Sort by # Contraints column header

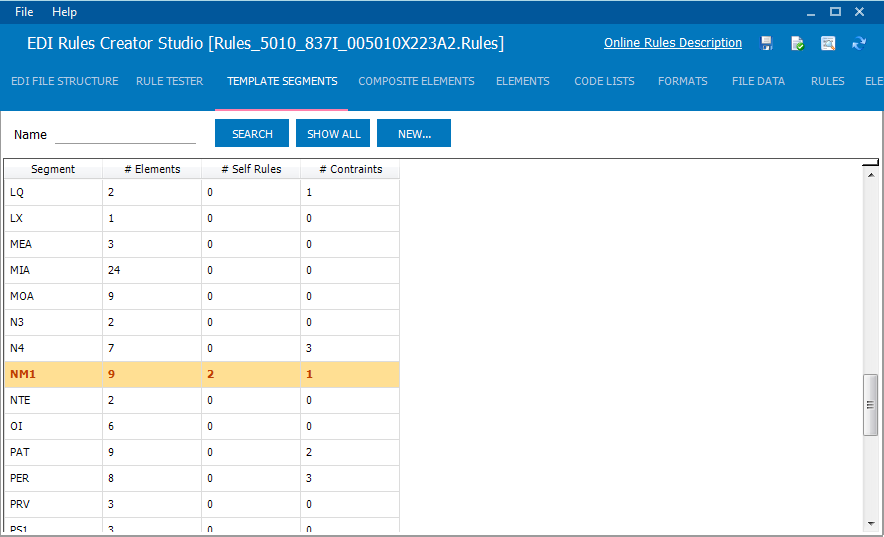click(350, 169)
